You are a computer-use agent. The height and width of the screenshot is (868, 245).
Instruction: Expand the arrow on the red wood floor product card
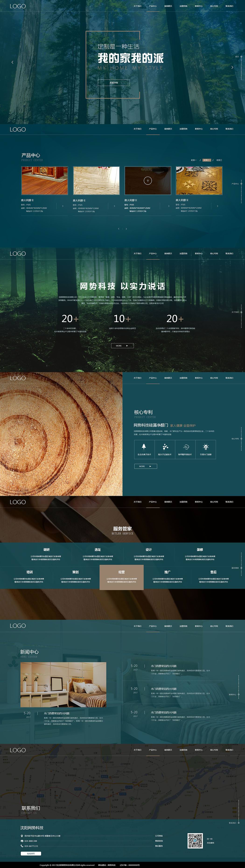[x=63, y=206]
